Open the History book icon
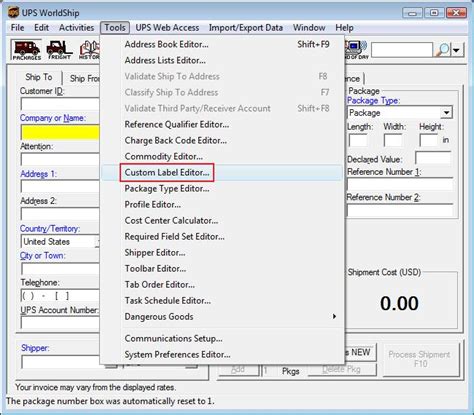Image resolution: width=474 pixels, height=415 pixels. click(x=89, y=50)
